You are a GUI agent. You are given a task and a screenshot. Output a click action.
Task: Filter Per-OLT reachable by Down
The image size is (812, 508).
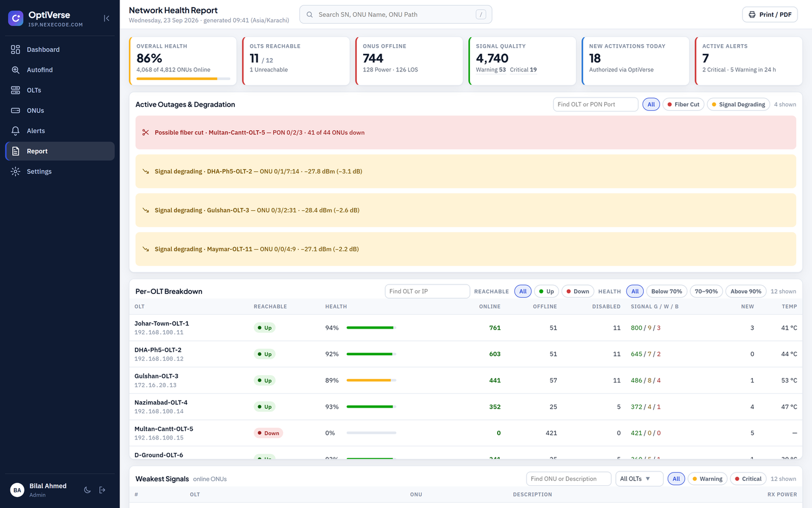[x=577, y=291]
